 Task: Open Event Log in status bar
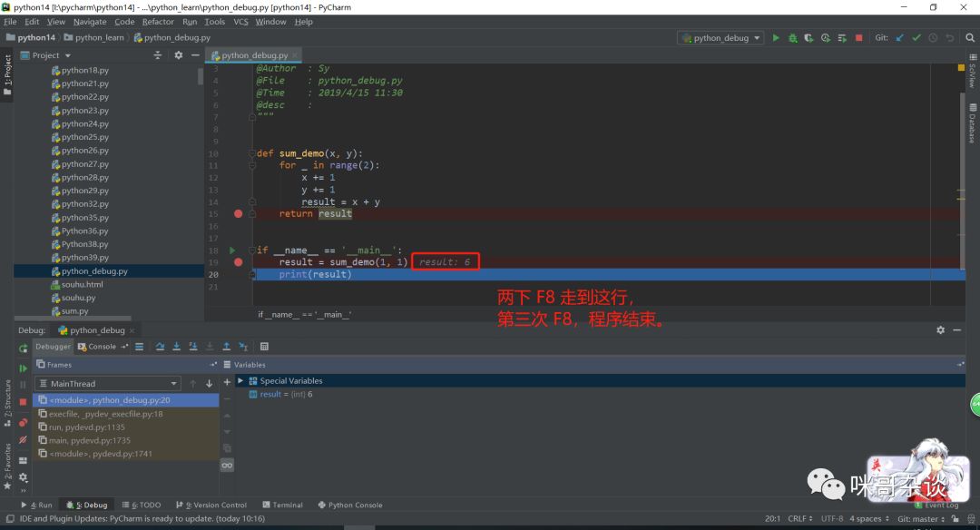point(936,505)
